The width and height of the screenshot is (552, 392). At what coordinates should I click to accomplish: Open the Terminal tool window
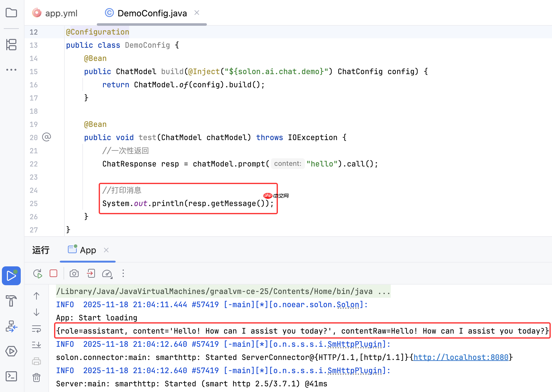tap(11, 376)
